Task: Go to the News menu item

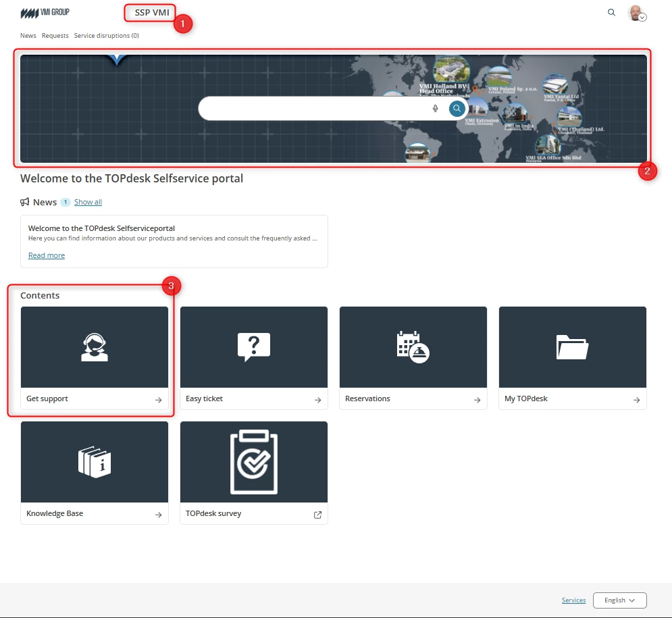Action: pyautogui.click(x=28, y=36)
